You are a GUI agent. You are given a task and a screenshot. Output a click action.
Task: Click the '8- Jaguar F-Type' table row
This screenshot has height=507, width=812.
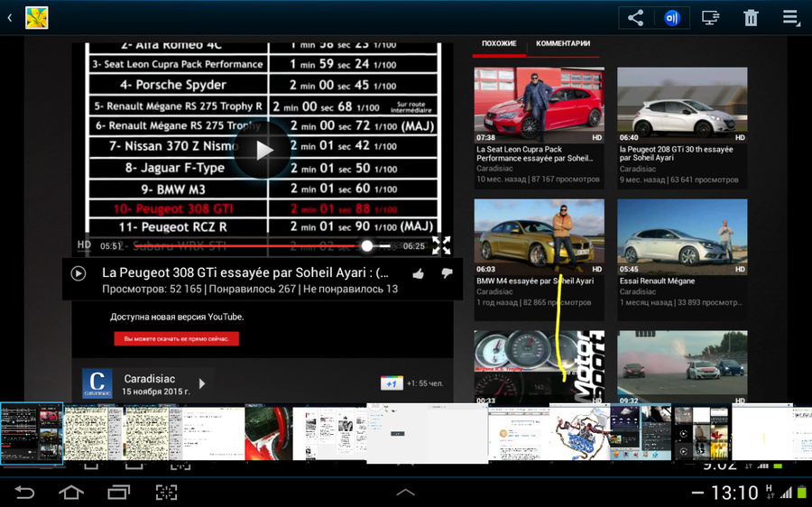pyautogui.click(x=264, y=169)
